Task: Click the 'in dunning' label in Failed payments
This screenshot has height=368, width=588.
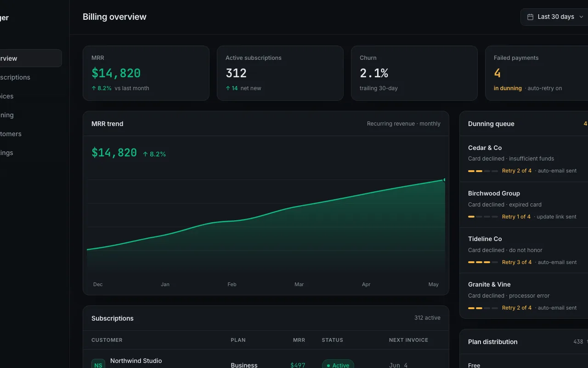Action: [508, 88]
